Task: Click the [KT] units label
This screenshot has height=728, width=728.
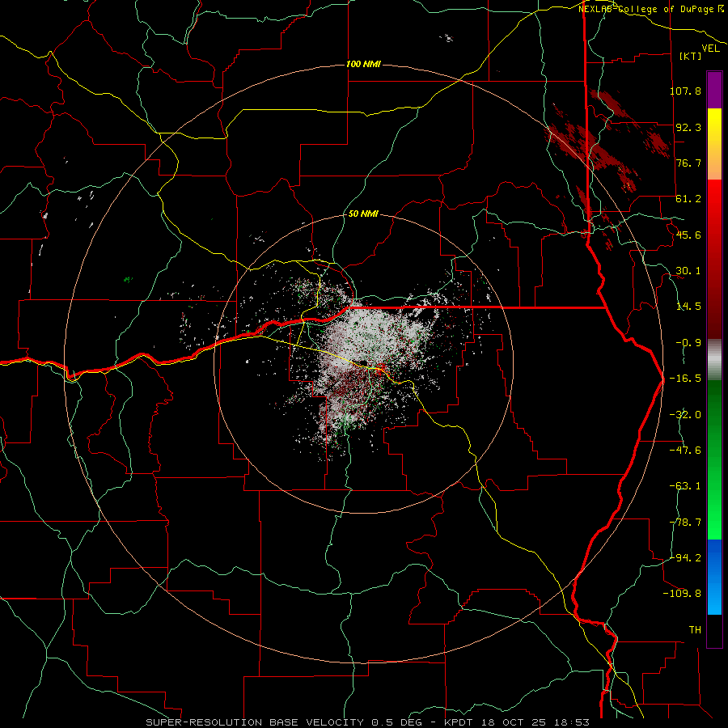Action: pyautogui.click(x=691, y=56)
